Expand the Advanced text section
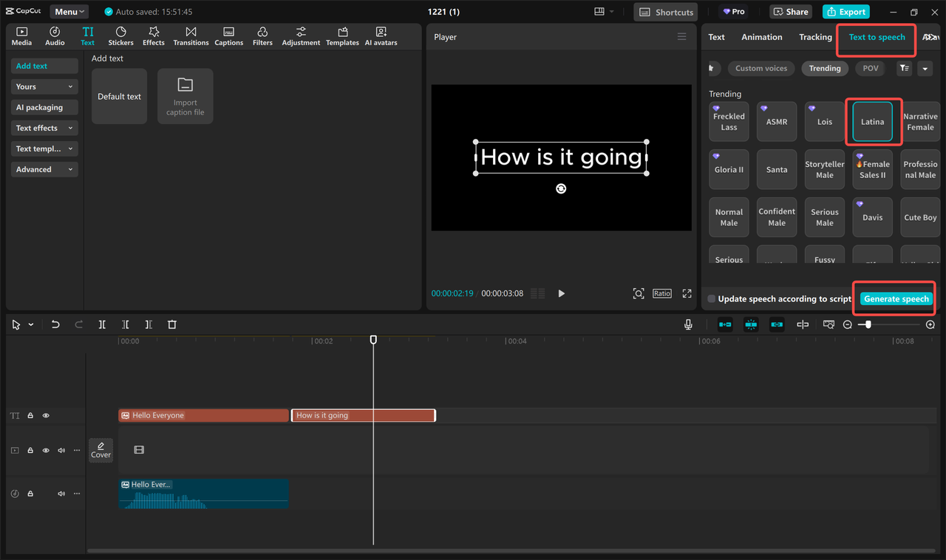Screen dimensions: 946x560 click(x=44, y=169)
